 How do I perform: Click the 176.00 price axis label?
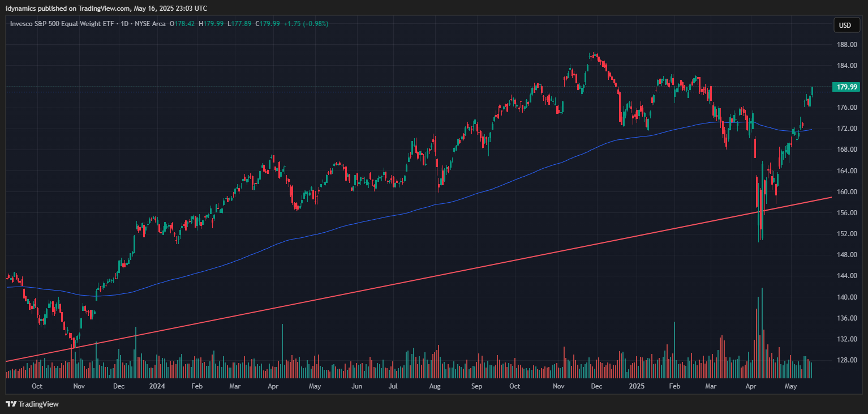[x=846, y=108]
